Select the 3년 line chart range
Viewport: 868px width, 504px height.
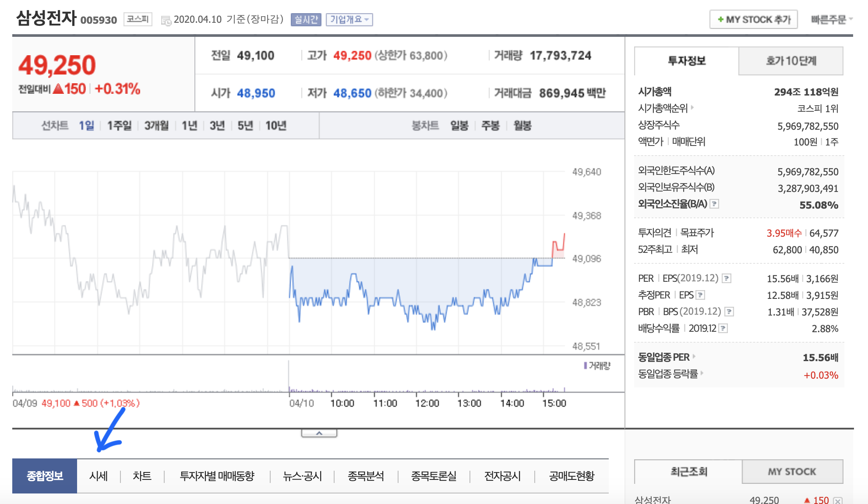click(217, 126)
